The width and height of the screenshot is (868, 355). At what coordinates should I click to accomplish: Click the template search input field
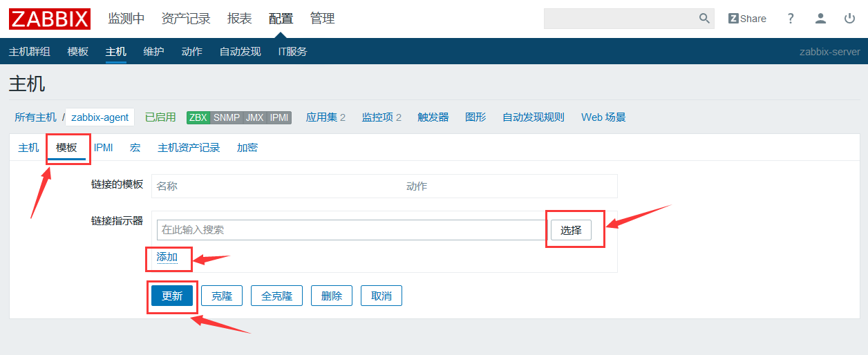(352, 230)
